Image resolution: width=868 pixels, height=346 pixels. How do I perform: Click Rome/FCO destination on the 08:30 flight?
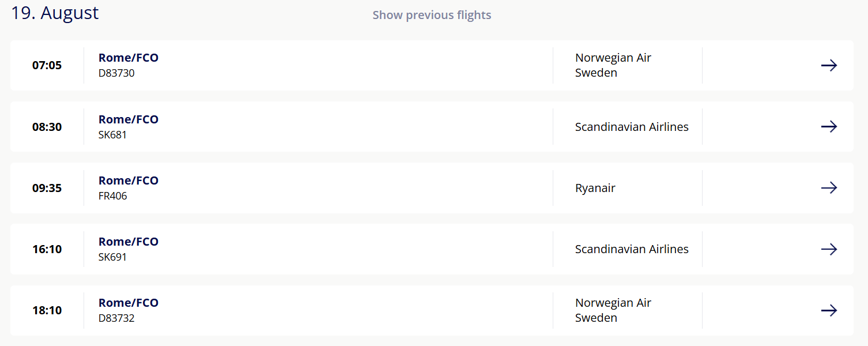tap(129, 119)
